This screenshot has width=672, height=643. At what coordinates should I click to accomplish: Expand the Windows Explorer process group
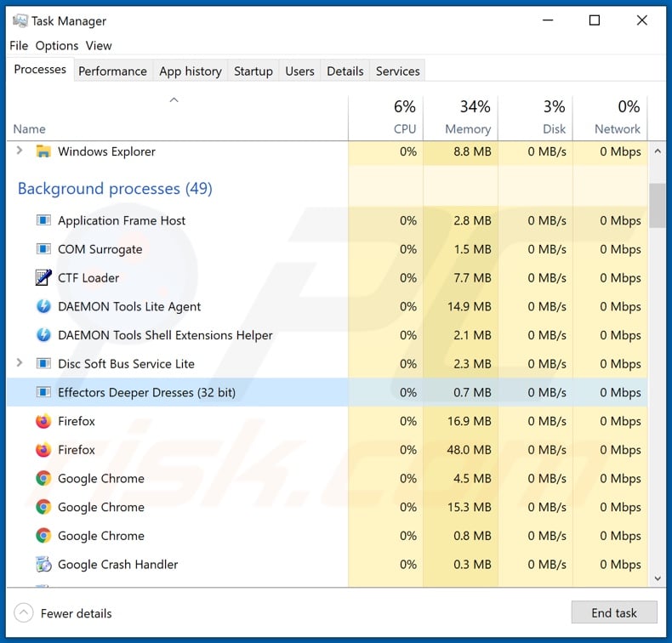[x=20, y=151]
